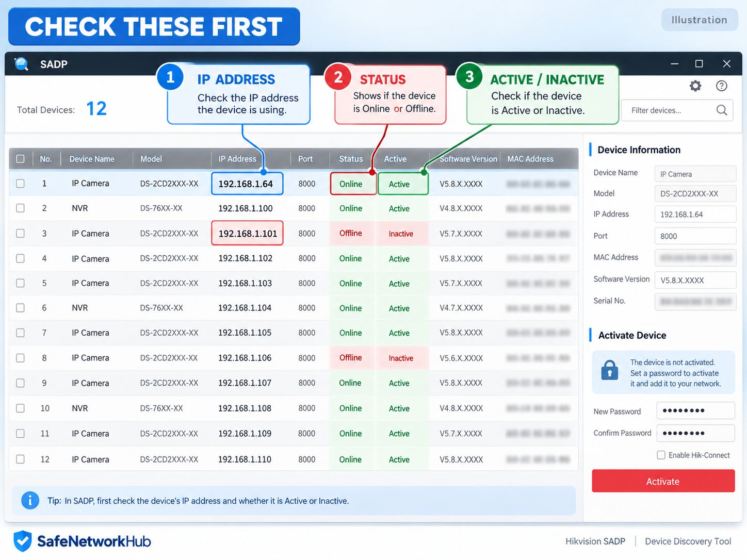The width and height of the screenshot is (747, 560).
Task: Check the box for row 1 IP Camera
Action: [20, 184]
